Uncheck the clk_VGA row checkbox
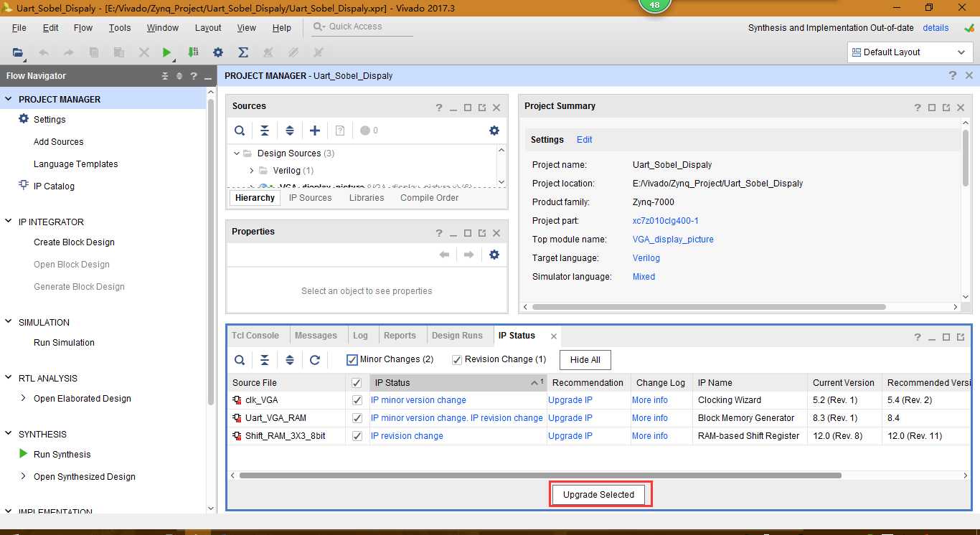980x535 pixels. point(357,400)
